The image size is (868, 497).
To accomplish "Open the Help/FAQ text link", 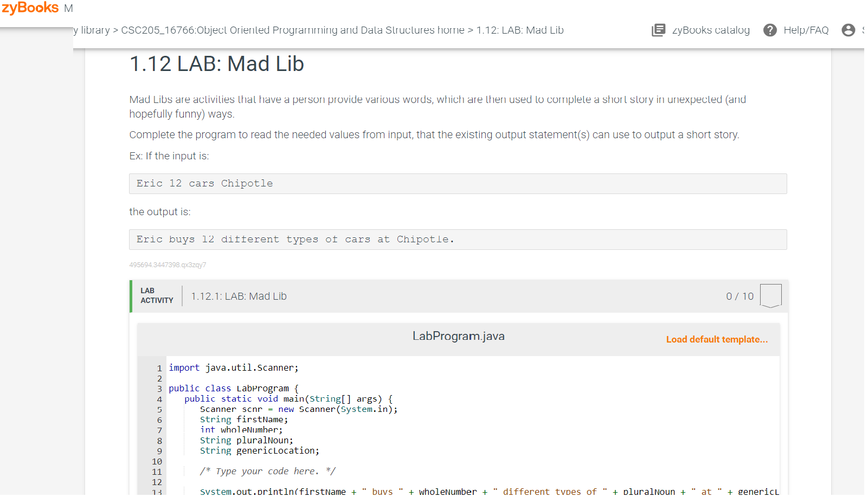I will 806,30.
